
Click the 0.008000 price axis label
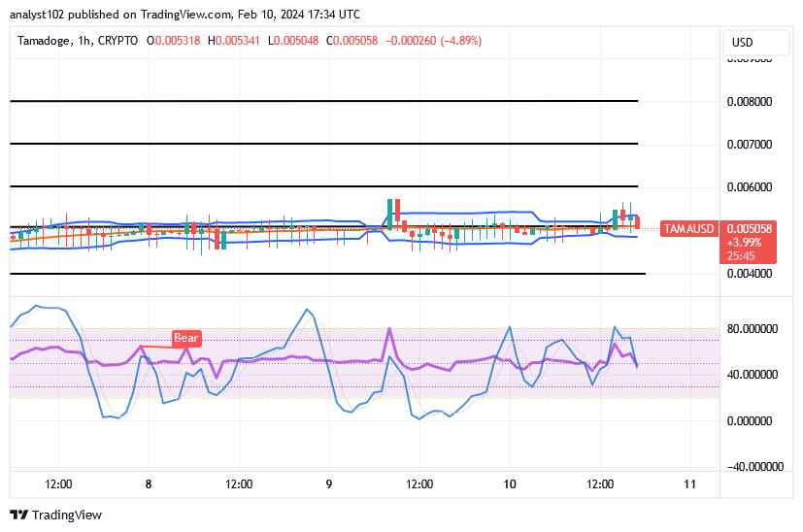[750, 101]
